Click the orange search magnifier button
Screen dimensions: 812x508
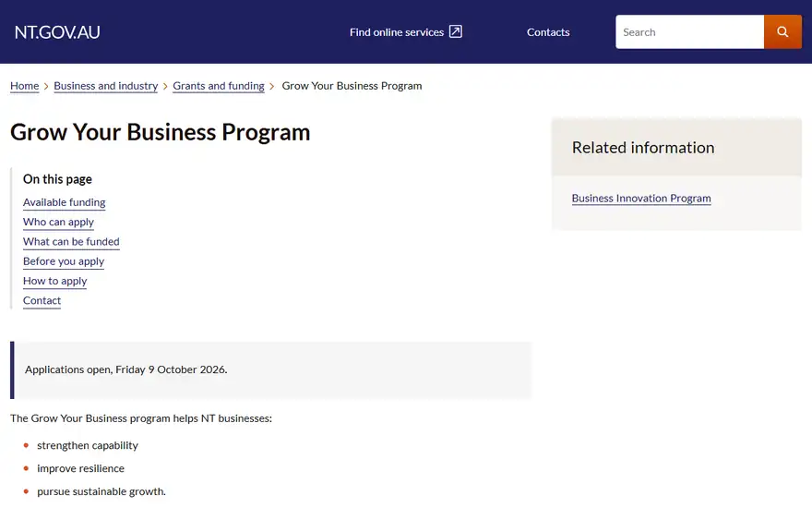[782, 31]
